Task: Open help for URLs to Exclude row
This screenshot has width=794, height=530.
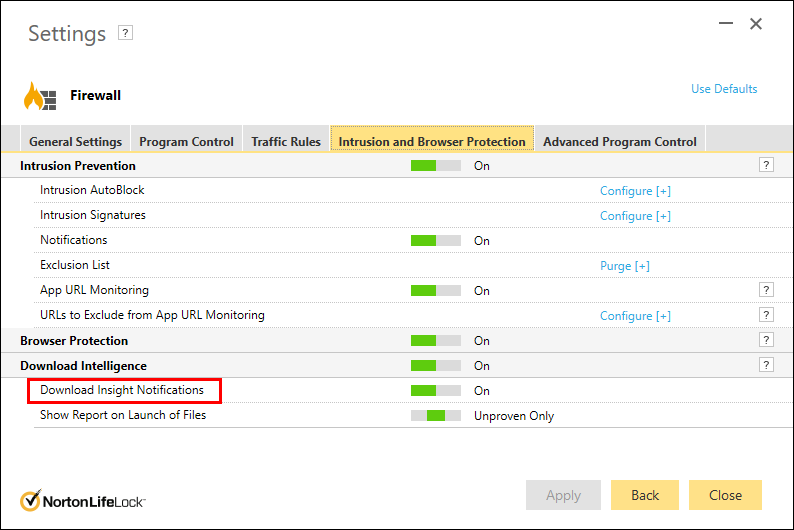Action: tap(766, 315)
